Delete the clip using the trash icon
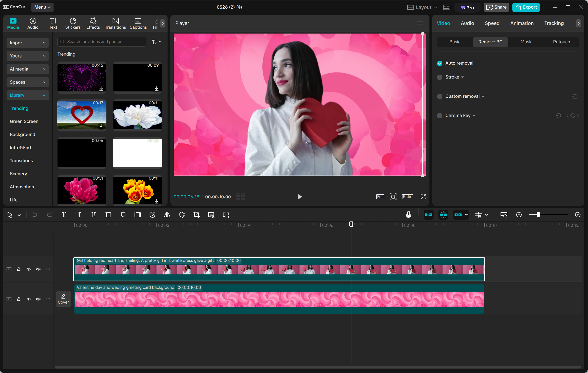 [108, 215]
